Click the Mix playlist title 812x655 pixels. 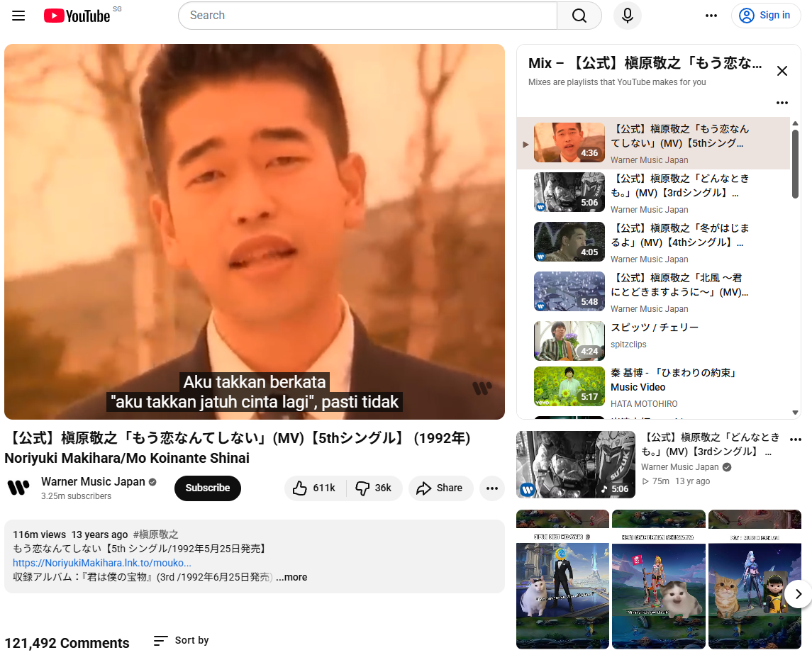(x=645, y=63)
